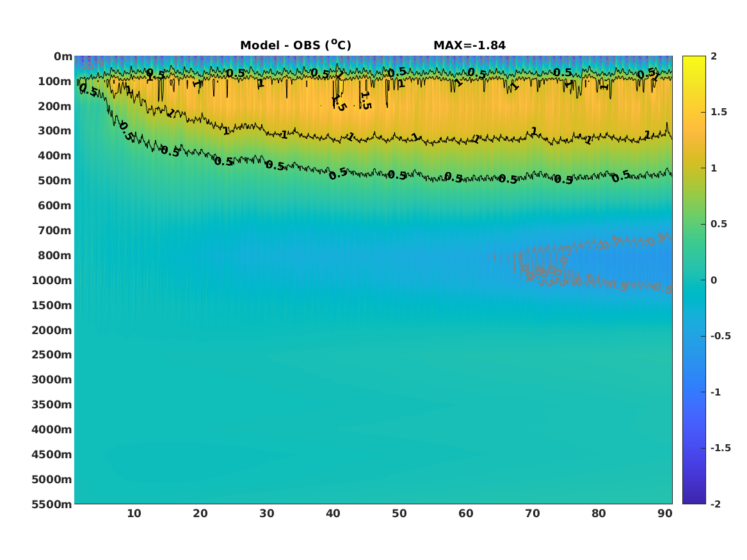Click the 3000m depth axis label
The height and width of the screenshot is (560, 747).
52,380
